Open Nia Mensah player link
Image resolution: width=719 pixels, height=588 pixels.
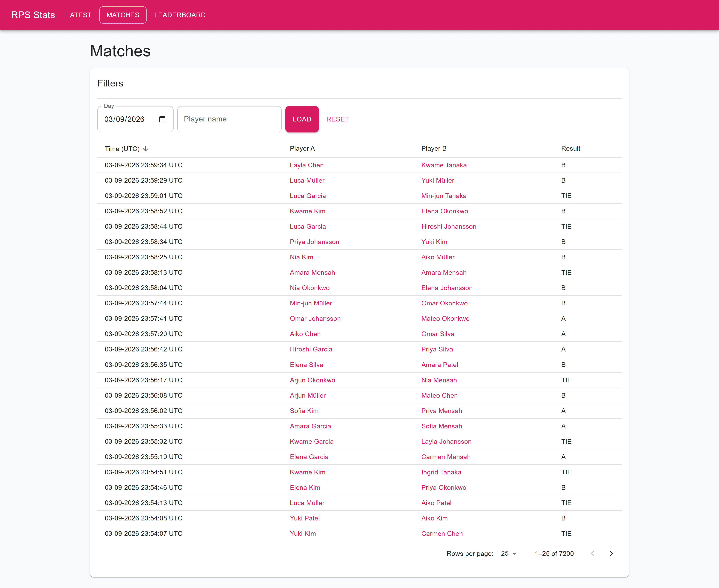439,380
